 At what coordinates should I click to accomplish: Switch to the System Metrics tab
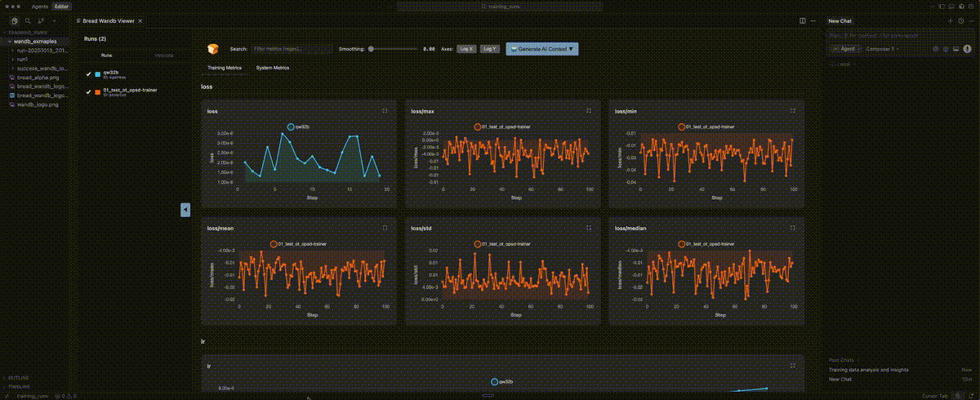pyautogui.click(x=273, y=68)
